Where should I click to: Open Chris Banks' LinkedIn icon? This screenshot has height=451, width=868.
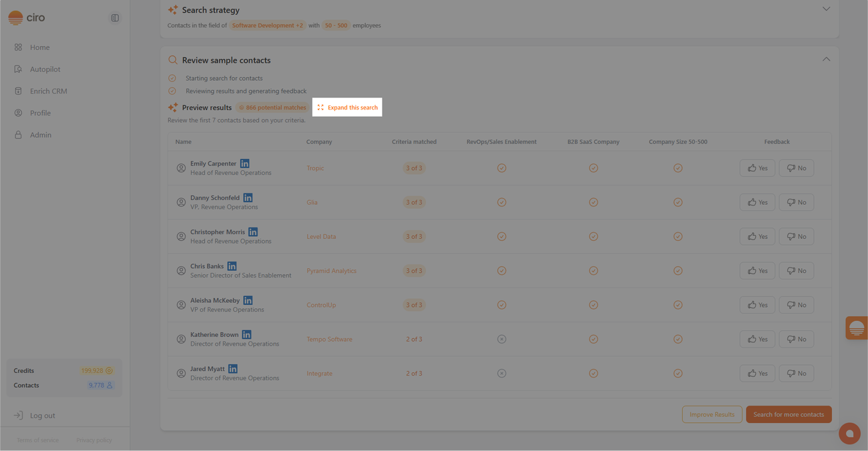[x=232, y=266]
